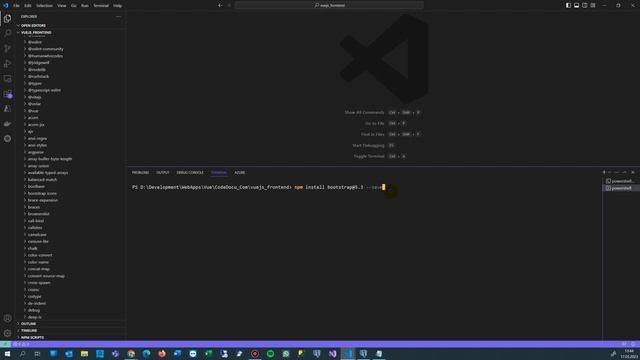
Task: Open the Manage gear in activity bar
Action: [7, 333]
